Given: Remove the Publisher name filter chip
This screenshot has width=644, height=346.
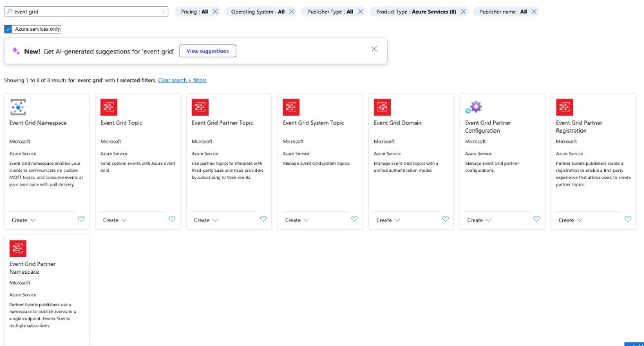Looking at the screenshot, I should [x=534, y=12].
